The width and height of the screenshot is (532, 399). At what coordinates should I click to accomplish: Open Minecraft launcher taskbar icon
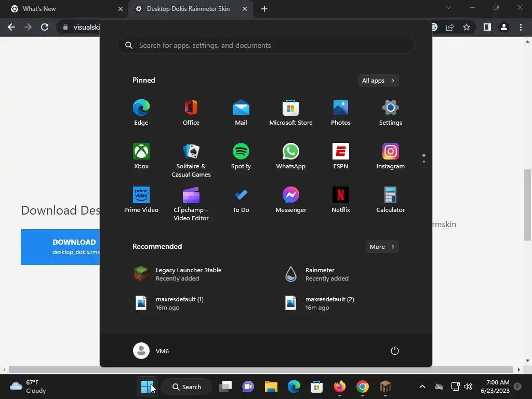pyautogui.click(x=385, y=387)
